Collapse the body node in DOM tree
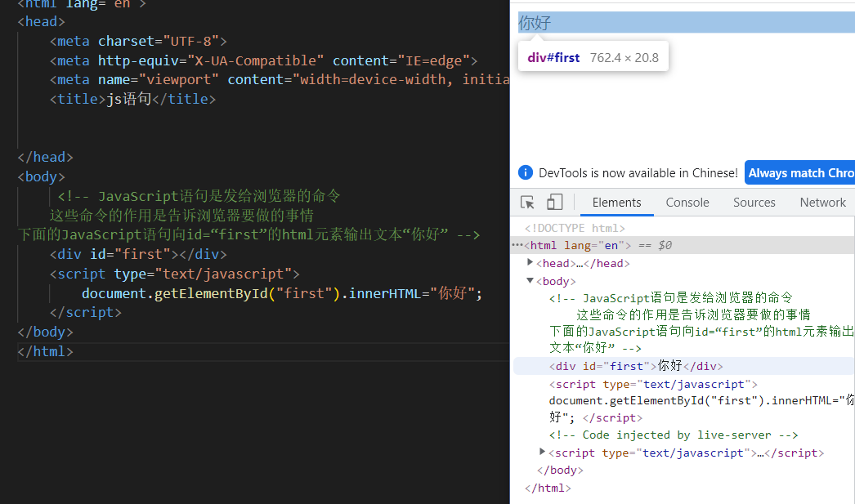 pos(530,281)
